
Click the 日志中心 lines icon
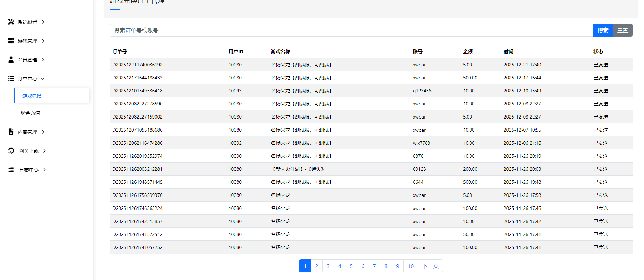click(11, 170)
